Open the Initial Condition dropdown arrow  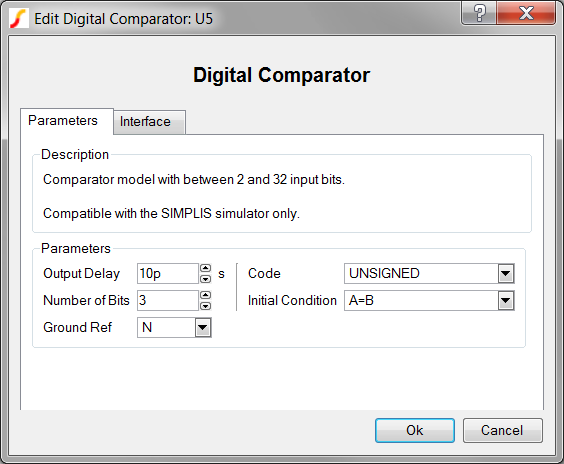[x=505, y=301]
